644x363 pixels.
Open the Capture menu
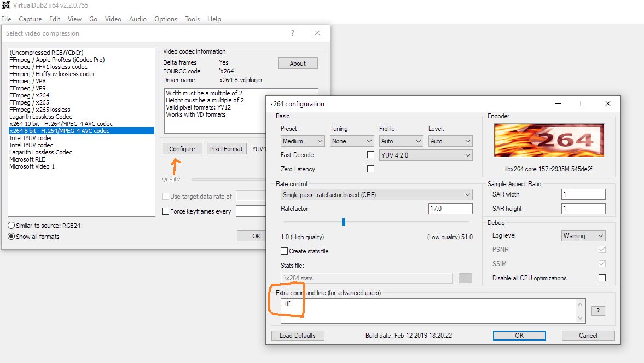(30, 19)
